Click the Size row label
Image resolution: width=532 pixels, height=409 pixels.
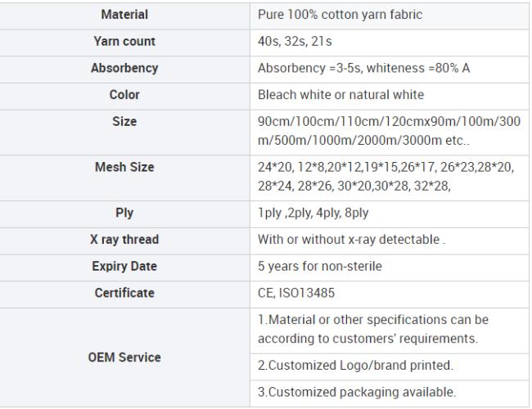click(124, 121)
